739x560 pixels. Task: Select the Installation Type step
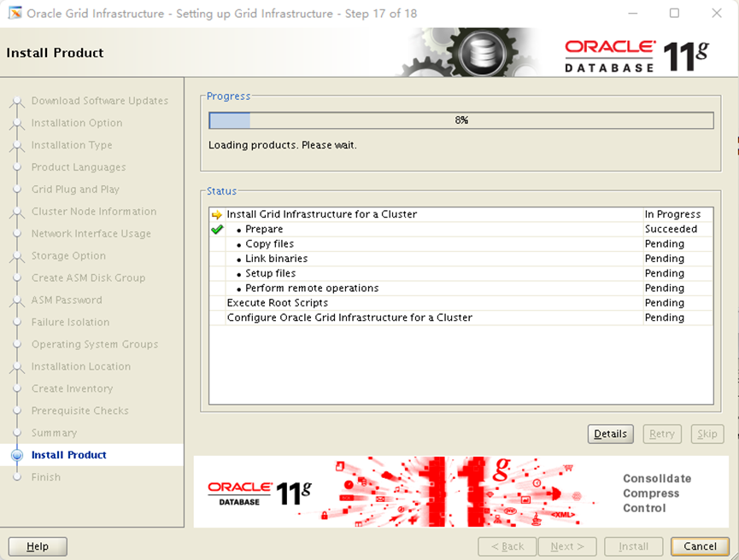tap(72, 145)
